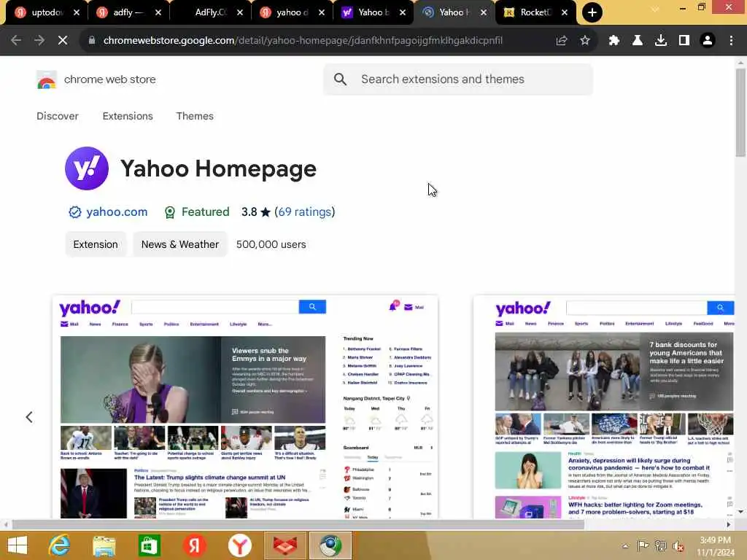The height and width of the screenshot is (560, 747).
Task: Open File Explorer from taskbar
Action: coord(104,545)
